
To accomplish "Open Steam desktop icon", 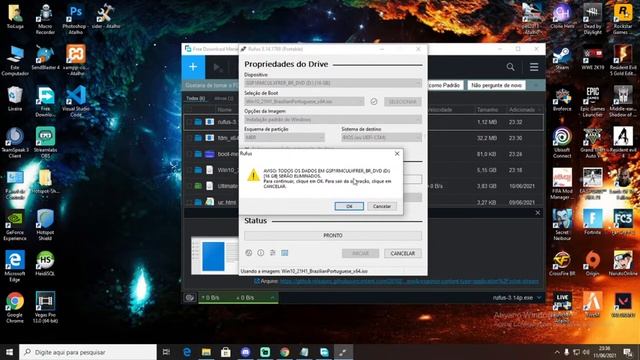I will [x=562, y=59].
